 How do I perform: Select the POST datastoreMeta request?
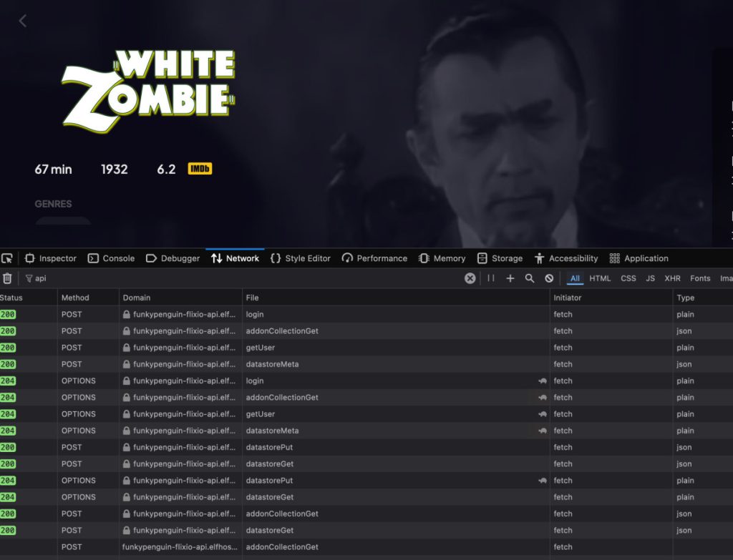(366, 364)
